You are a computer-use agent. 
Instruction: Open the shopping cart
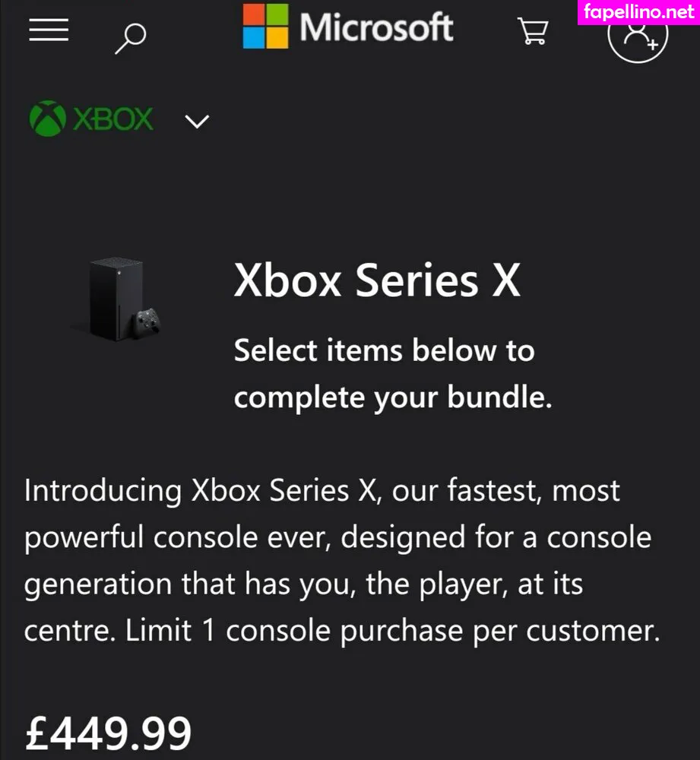(x=533, y=32)
